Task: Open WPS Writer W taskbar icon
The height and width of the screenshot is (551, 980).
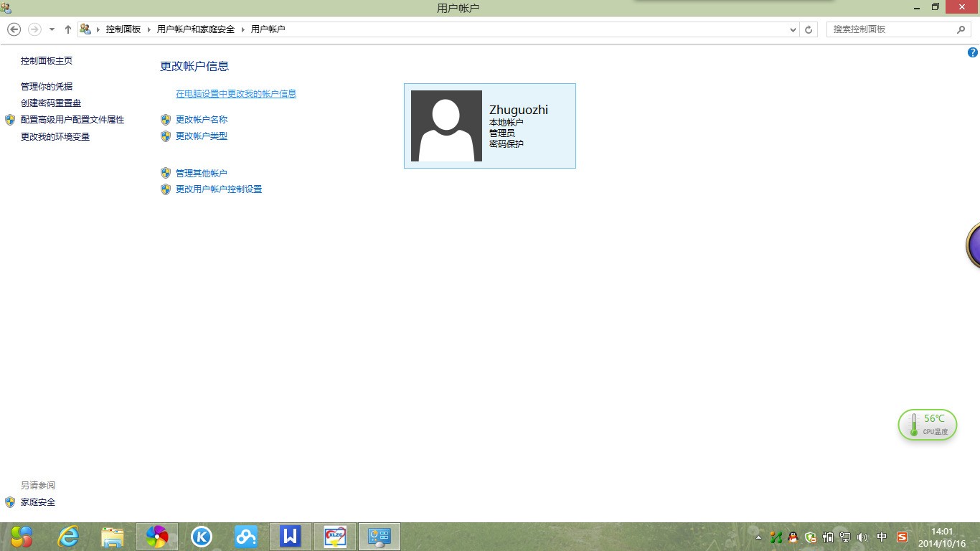Action: (291, 537)
